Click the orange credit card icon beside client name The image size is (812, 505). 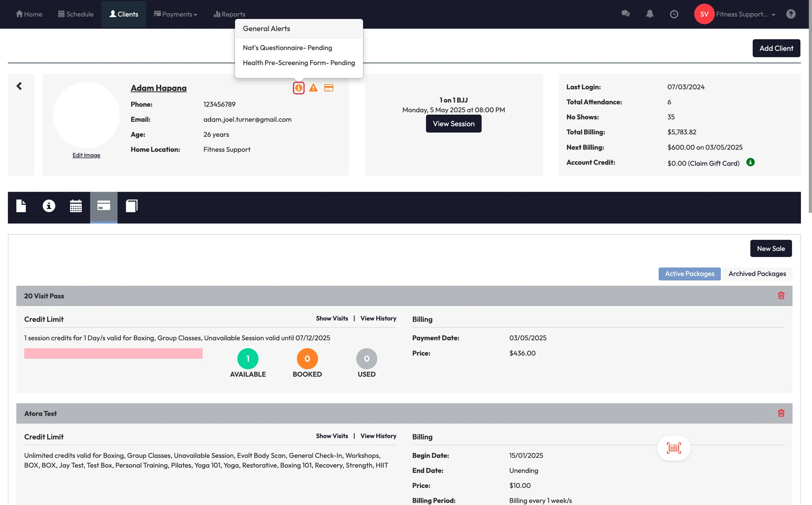click(x=329, y=88)
